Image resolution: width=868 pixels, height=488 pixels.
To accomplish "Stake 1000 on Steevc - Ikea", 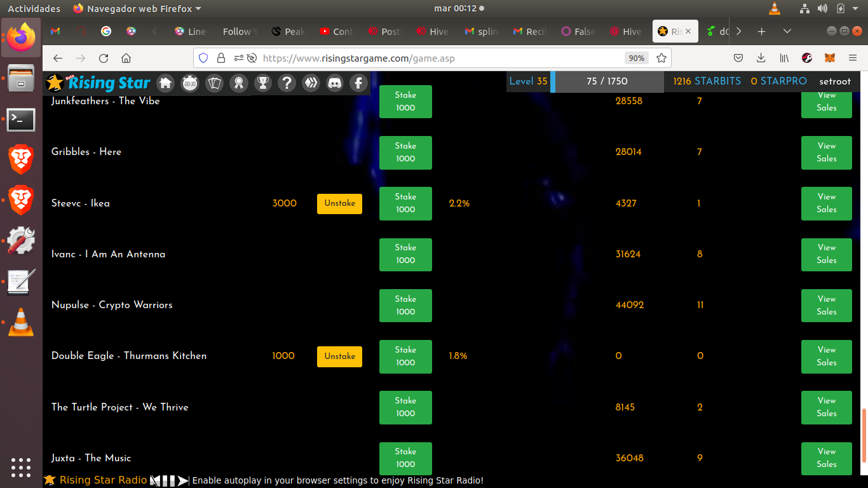I will (x=405, y=203).
